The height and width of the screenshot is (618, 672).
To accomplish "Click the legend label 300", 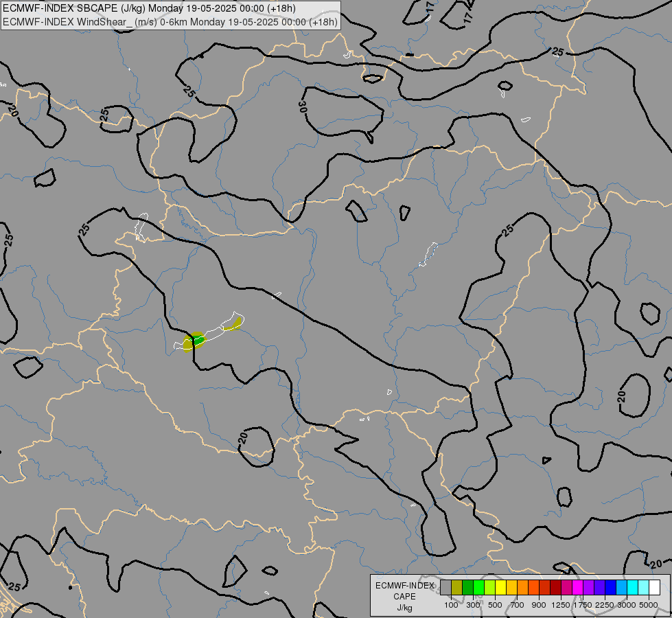I will pos(473,605).
